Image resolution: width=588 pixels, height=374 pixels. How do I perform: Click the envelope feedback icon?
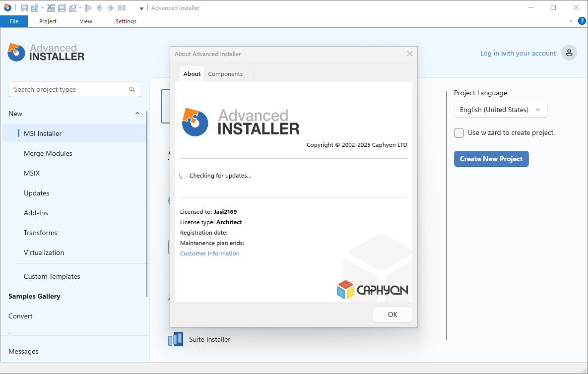click(122, 8)
